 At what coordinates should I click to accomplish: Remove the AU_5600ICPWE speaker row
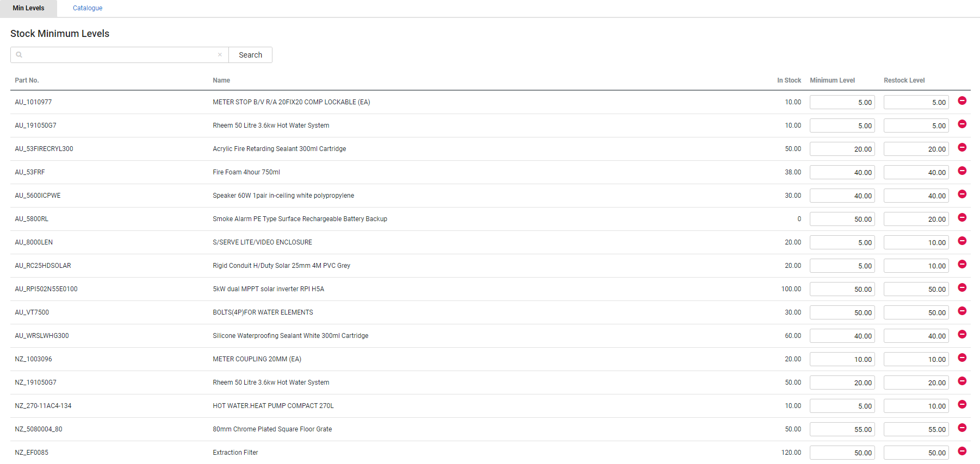click(962, 194)
